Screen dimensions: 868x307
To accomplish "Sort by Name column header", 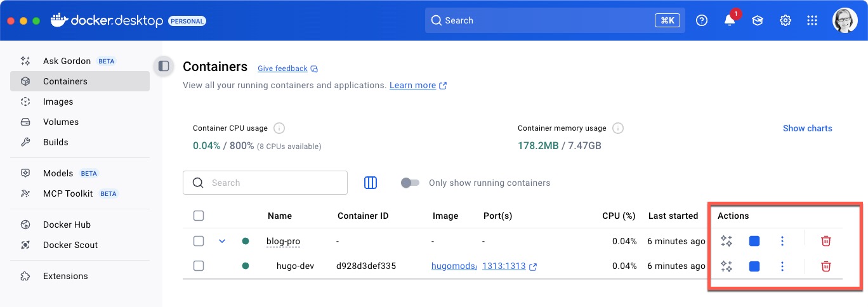I will pos(280,216).
